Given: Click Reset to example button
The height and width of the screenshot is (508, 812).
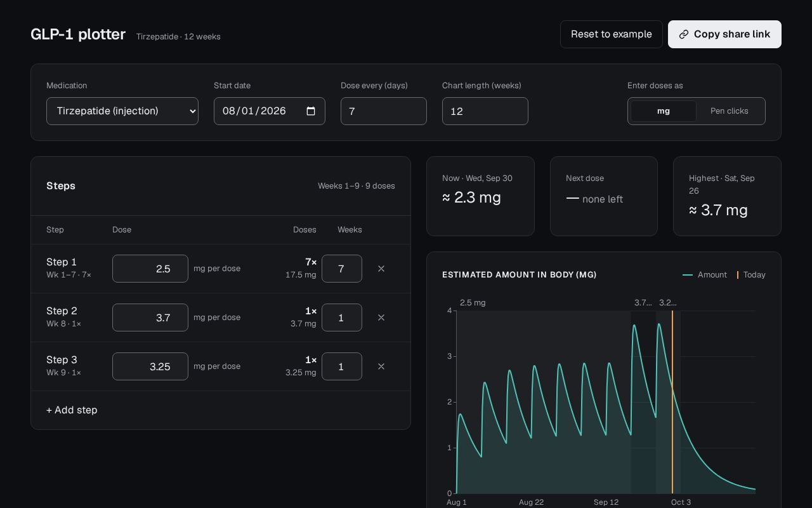Looking at the screenshot, I should 612,34.
